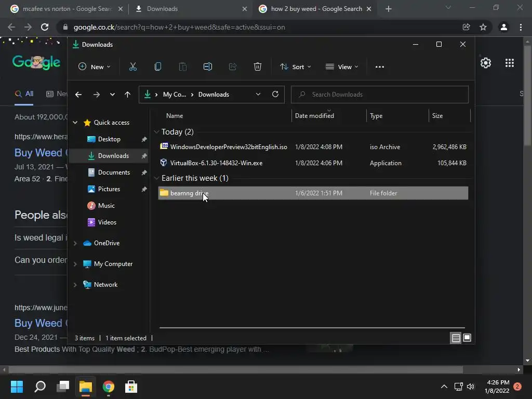Open Chrome three-dot menu

[521, 27]
